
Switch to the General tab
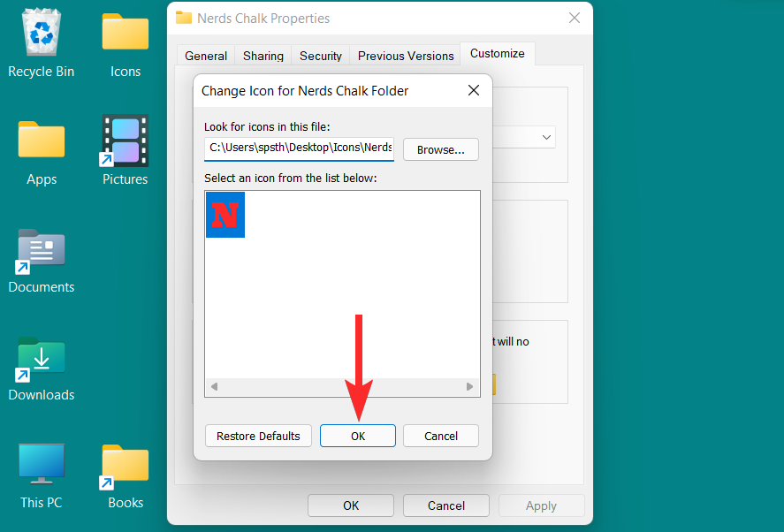coord(206,56)
